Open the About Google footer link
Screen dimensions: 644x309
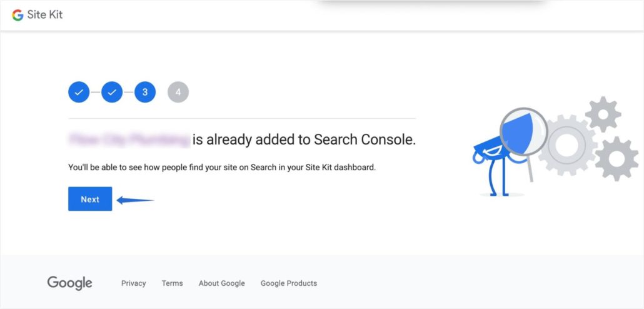pos(222,283)
